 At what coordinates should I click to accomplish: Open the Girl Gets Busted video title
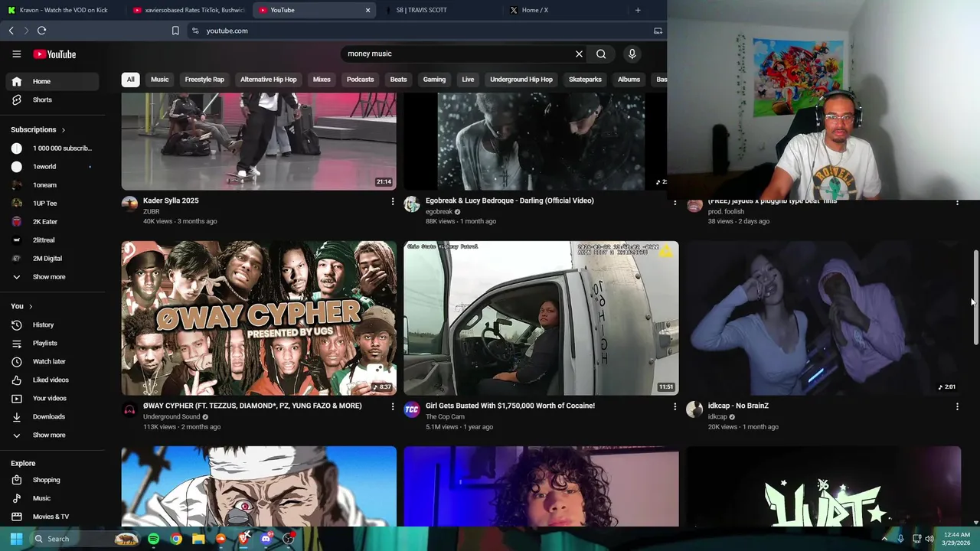click(x=510, y=406)
